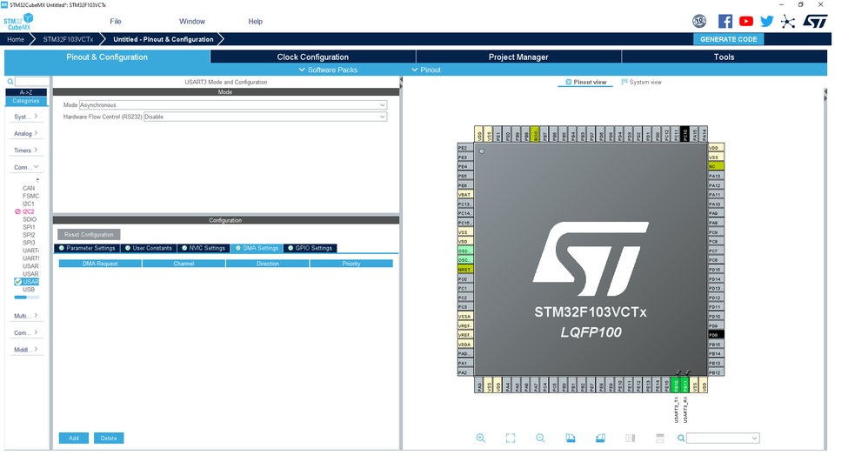Open the ST Twitter icon
The image size is (868, 455).
tap(767, 22)
